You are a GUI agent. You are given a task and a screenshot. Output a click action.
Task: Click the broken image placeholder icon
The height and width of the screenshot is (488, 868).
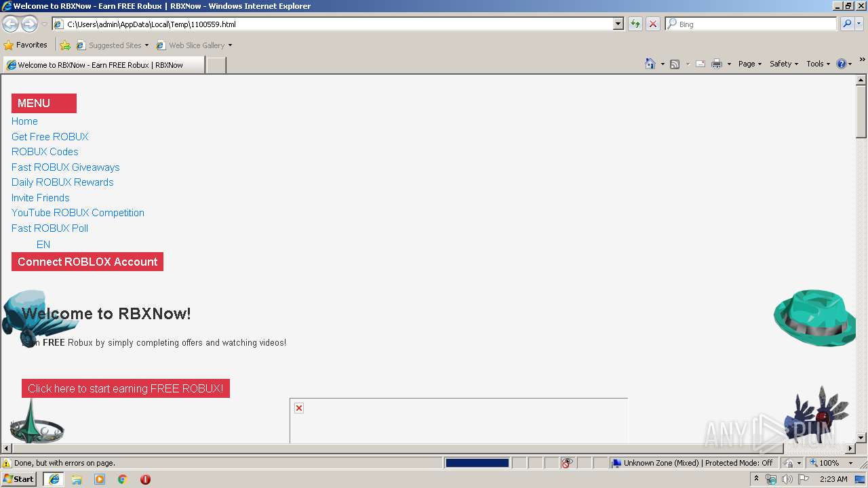(x=299, y=408)
